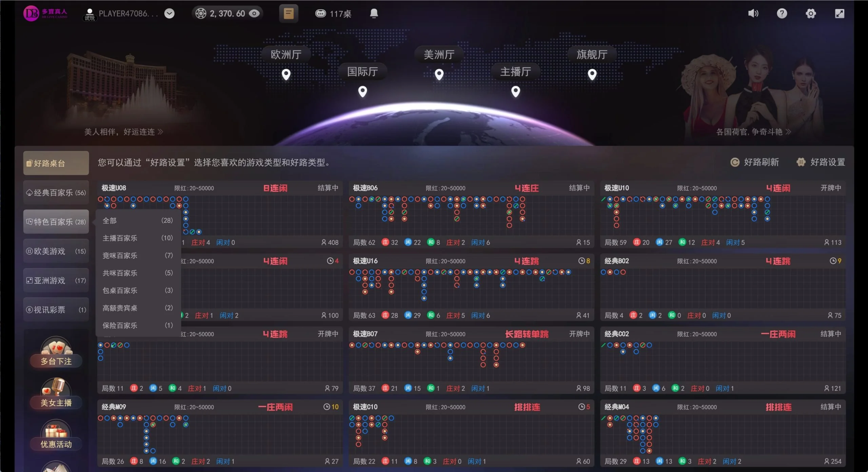Open the yellow bet records note icon

click(x=289, y=14)
